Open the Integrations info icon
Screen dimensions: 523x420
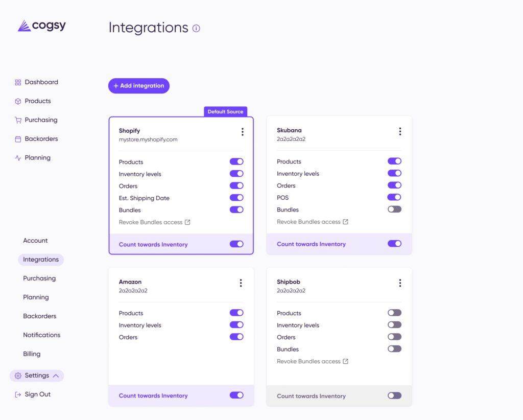(x=196, y=28)
